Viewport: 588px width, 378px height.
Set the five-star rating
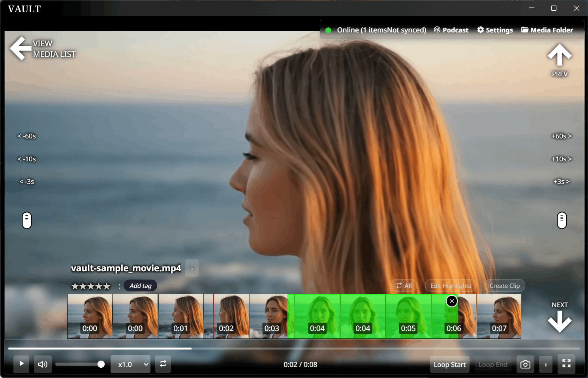coord(91,286)
